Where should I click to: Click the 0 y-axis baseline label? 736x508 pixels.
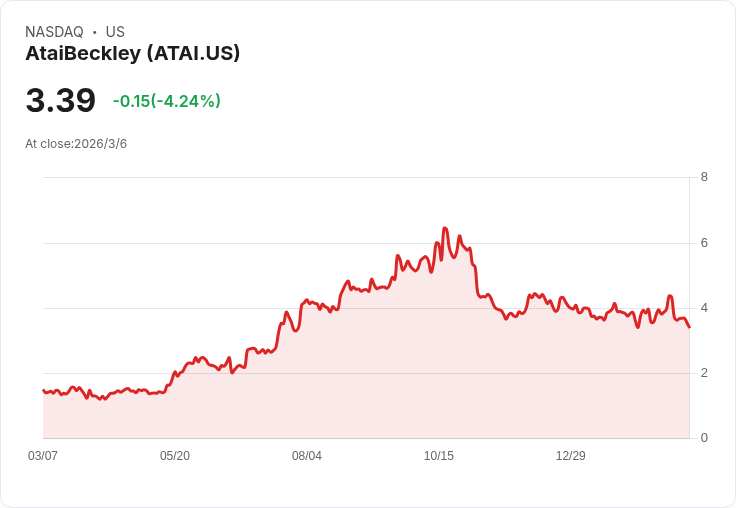pos(704,438)
